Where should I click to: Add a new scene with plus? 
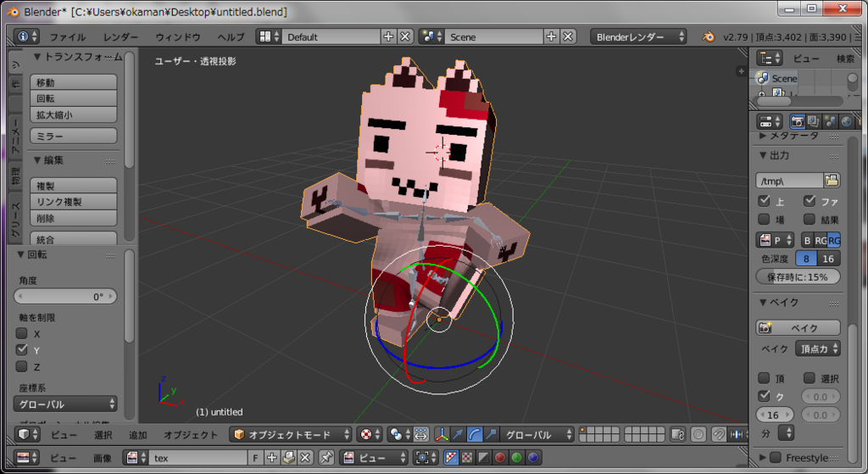pos(551,36)
